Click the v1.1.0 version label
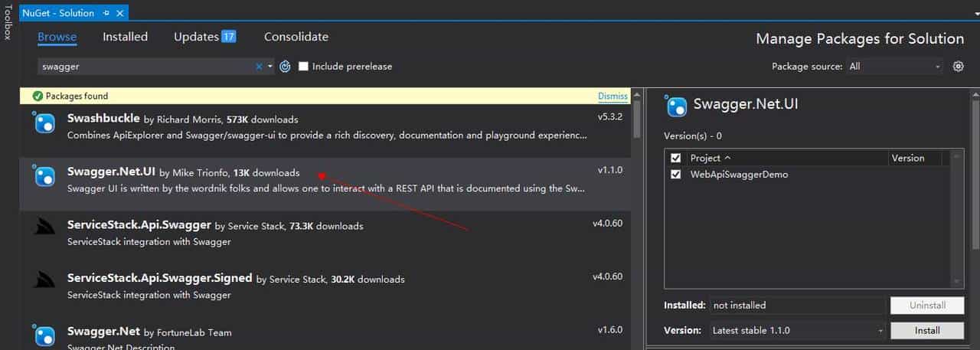The image size is (980, 350). [x=610, y=171]
